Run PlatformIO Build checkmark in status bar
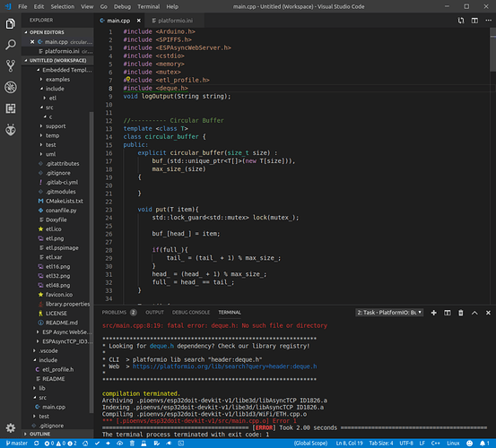This screenshot has height=448, width=496. 97,444
